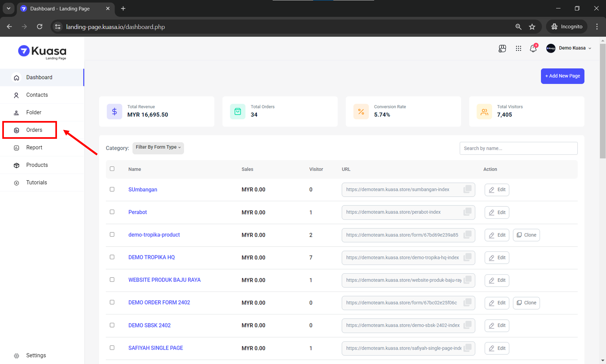The height and width of the screenshot is (364, 606).
Task: Click the Total Revenue dollar icon
Action: [x=114, y=112]
